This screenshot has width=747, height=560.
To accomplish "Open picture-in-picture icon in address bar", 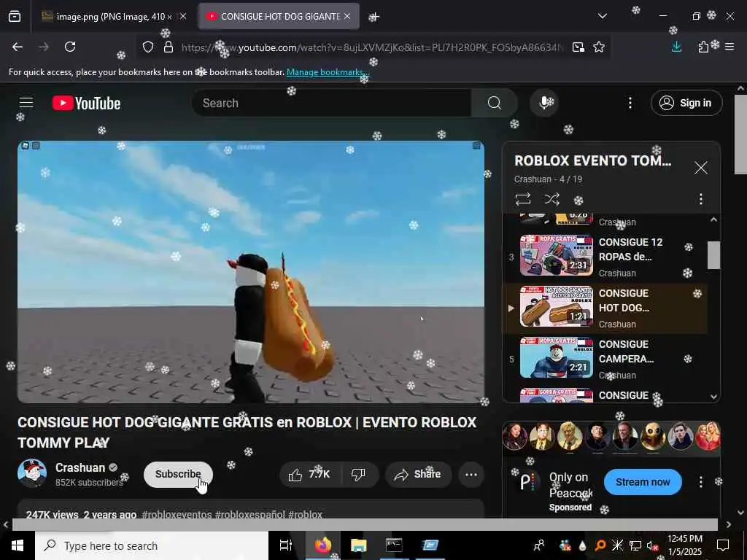I will point(578,47).
